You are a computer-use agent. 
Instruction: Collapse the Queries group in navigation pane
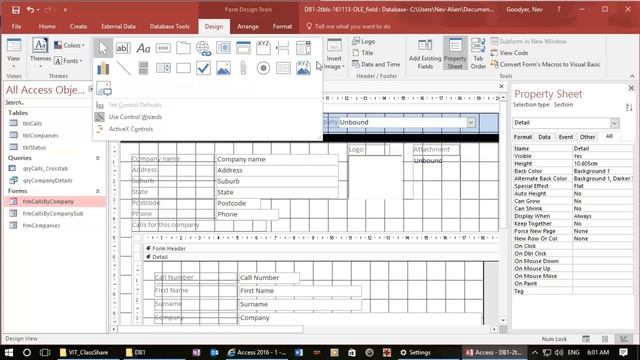pyautogui.click(x=98, y=158)
